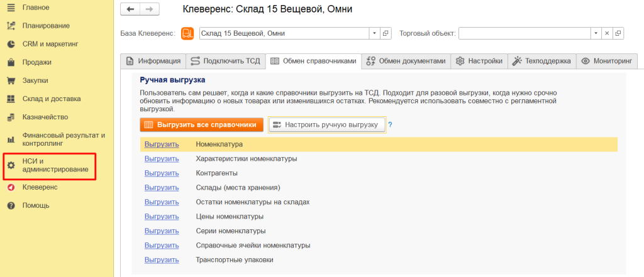Screen dimensions: 644x277
Task: Select the Транспортные упаковки row label
Action: [235, 260]
